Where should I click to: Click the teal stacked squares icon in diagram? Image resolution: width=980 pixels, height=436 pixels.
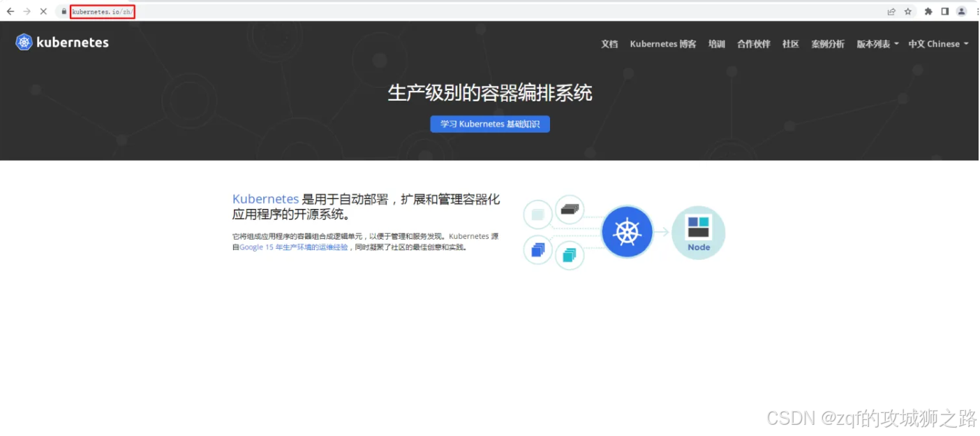point(570,255)
